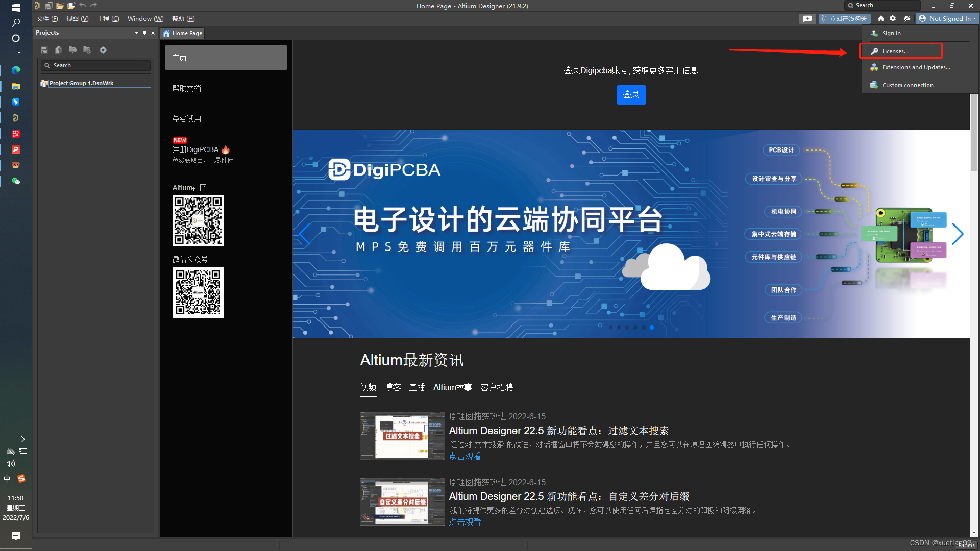
Task: Click the Compile project folder icon in Projects toolbar
Action: [x=72, y=50]
